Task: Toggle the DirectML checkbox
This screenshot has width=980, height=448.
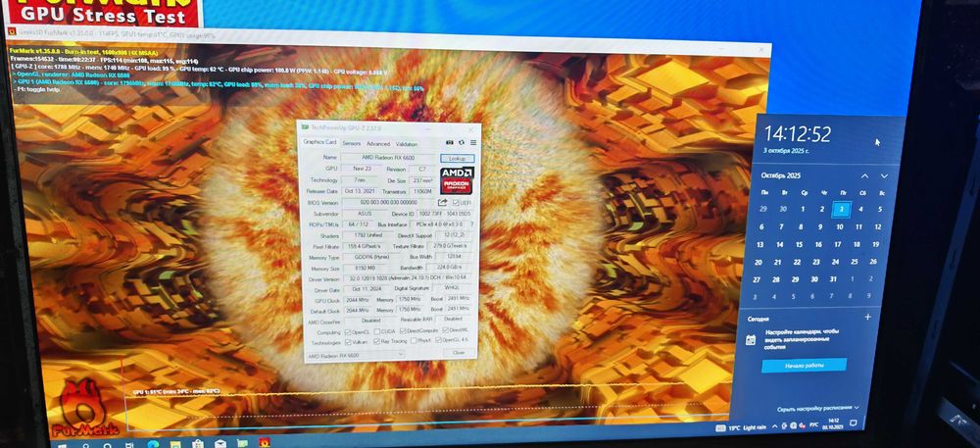Action: 445,330
